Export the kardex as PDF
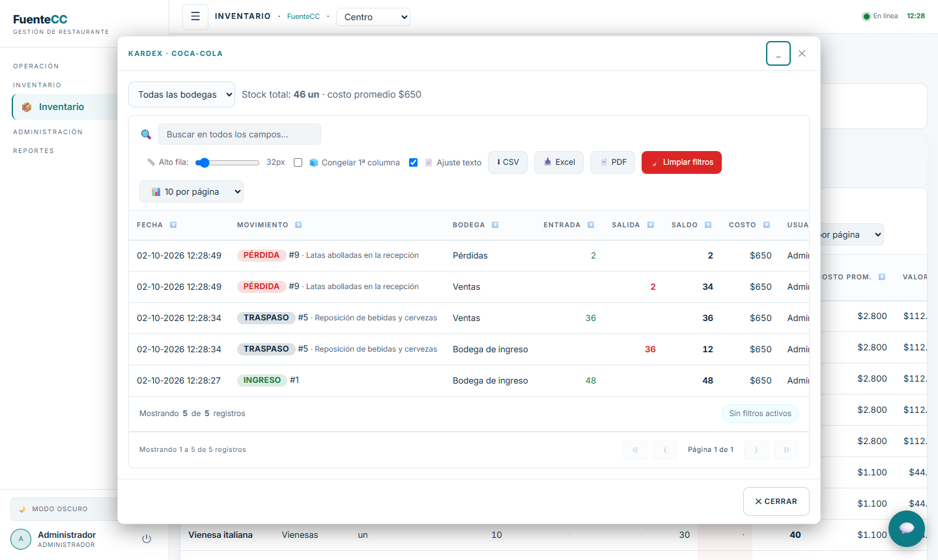The image size is (938, 560). coord(612,162)
